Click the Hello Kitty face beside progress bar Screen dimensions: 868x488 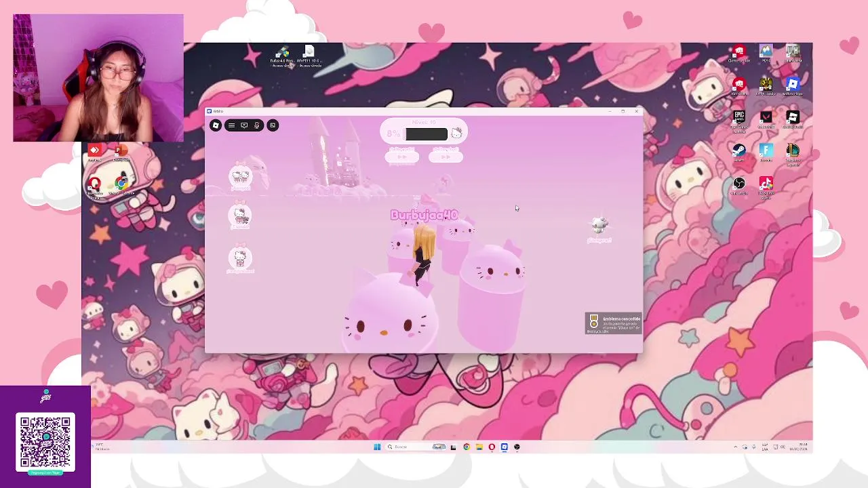coord(456,134)
